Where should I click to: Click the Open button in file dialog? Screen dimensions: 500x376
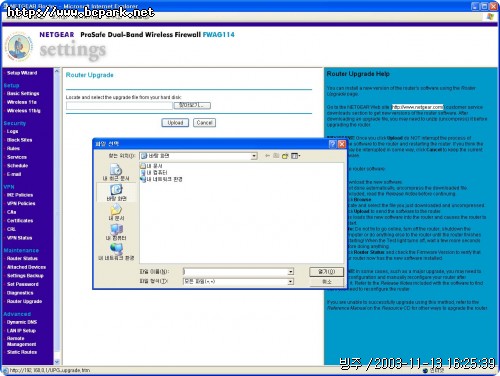coord(326,272)
